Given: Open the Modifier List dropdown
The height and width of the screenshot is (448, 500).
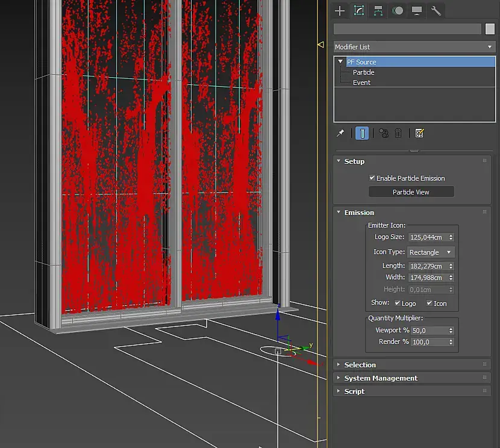Looking at the screenshot, I should tap(413, 47).
